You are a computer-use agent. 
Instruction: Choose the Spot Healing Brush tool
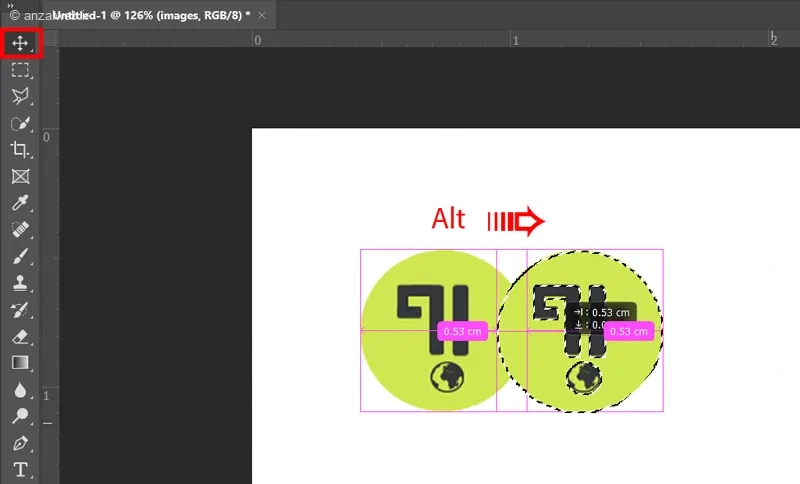click(x=20, y=230)
